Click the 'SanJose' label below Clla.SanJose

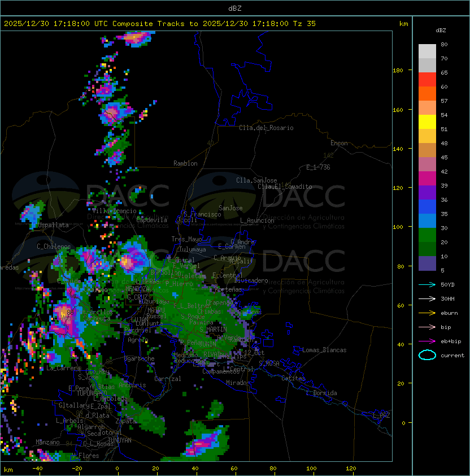[x=230, y=208]
